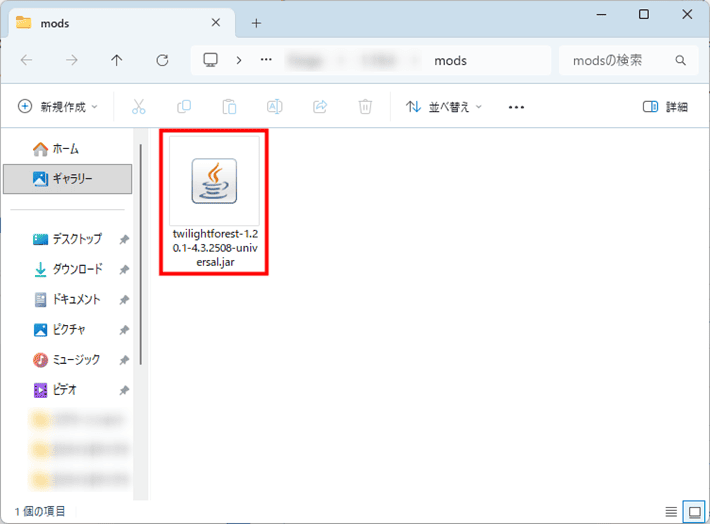The width and height of the screenshot is (710, 524).
Task: Click the pin icon beside ビデオ
Action: point(124,390)
